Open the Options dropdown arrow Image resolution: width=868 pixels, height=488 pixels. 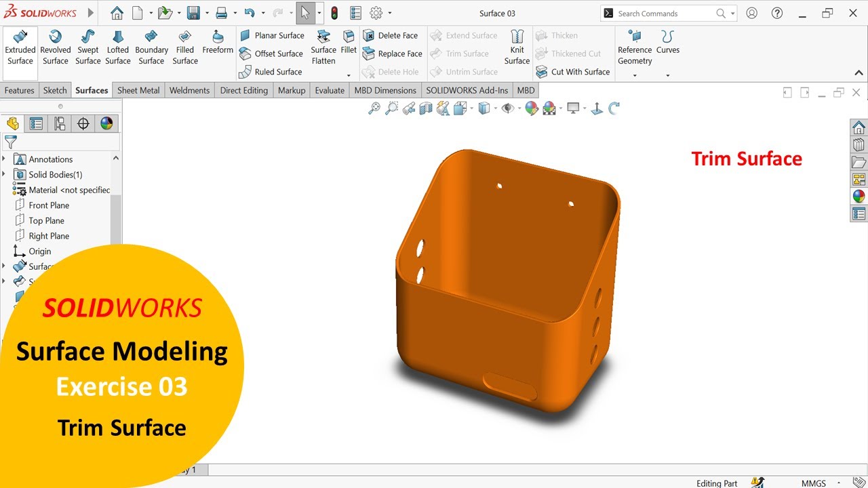click(390, 13)
